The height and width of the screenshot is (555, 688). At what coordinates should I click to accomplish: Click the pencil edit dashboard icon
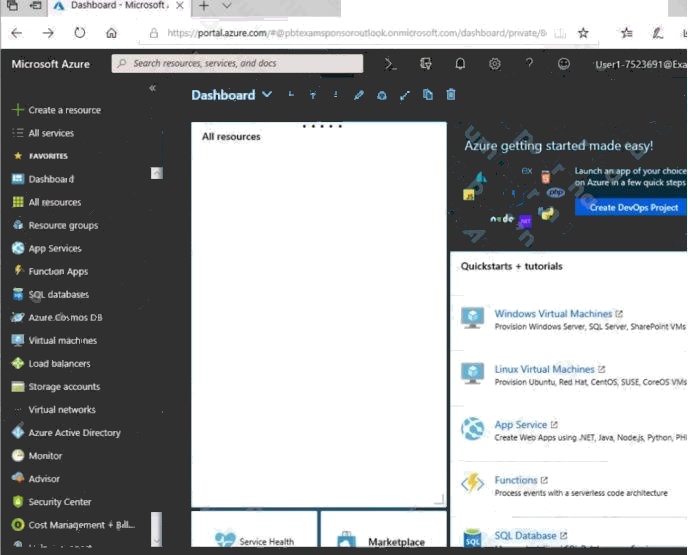tap(359, 95)
